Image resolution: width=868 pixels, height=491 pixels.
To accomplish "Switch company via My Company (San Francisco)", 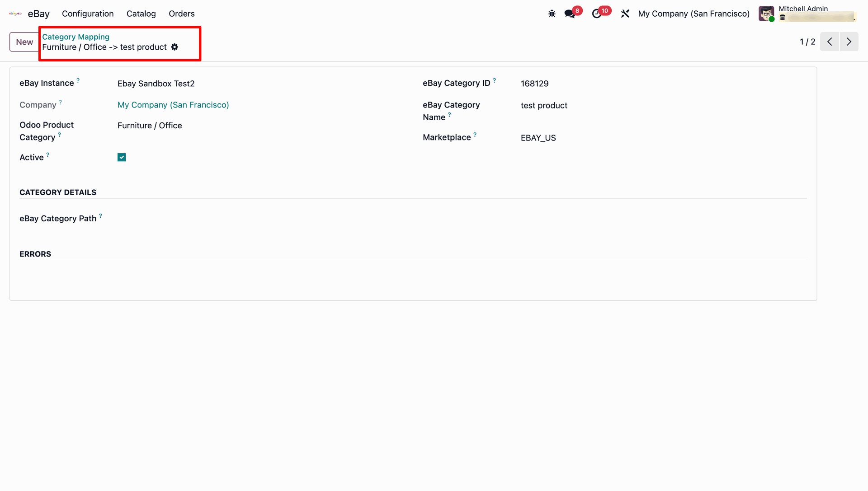I will click(694, 14).
